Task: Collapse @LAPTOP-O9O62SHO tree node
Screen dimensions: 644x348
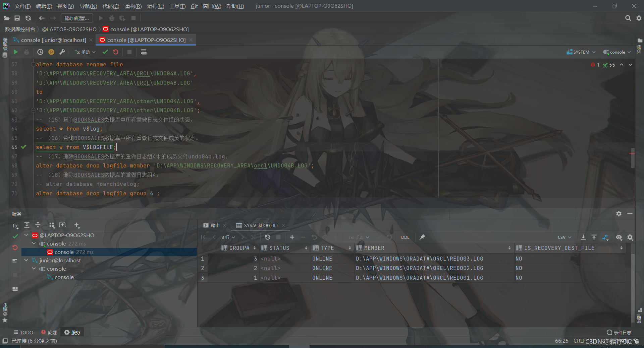Action: [x=26, y=235]
